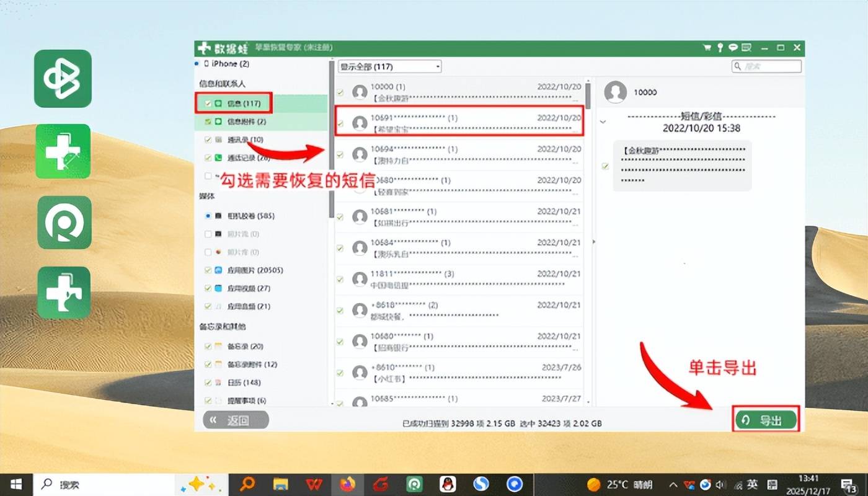Click the shopping cart icon in title bar
Screen dimensions: 868x496
click(706, 48)
